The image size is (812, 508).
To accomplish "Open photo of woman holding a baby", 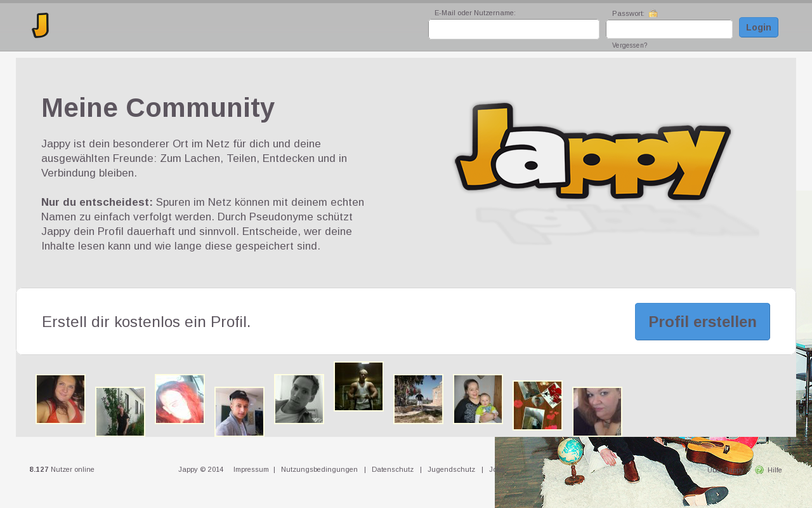I will click(478, 399).
